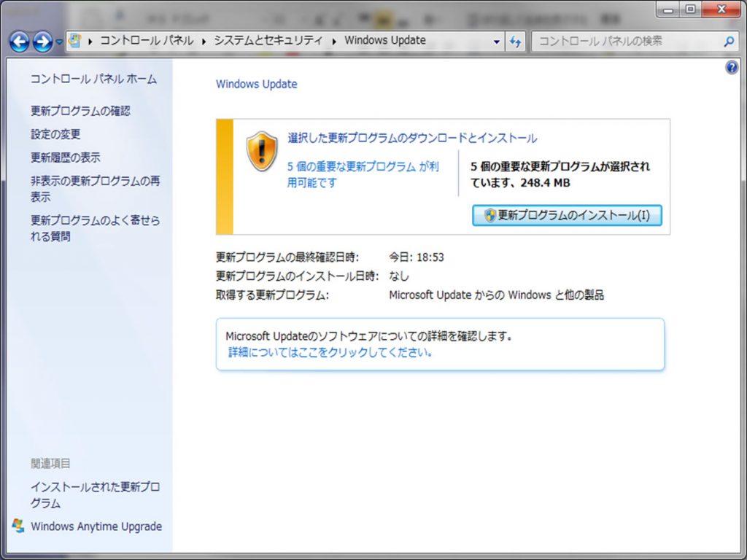The height and width of the screenshot is (560, 747).
Task: Open 5 個の重要な更新プログラム が利用可能です link
Action: point(363,174)
